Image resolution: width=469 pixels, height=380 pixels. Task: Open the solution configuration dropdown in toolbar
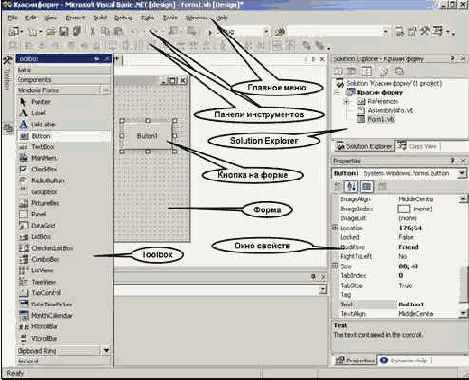(x=266, y=32)
